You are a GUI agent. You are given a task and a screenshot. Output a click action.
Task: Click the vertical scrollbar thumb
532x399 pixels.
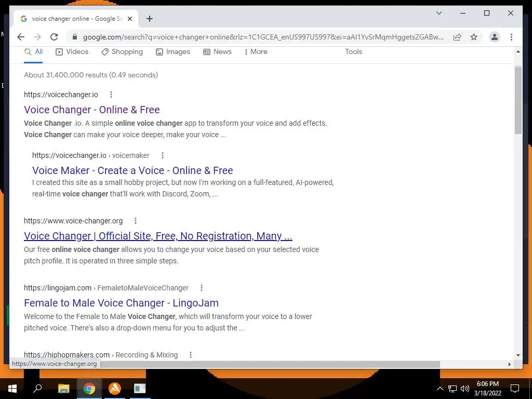pyautogui.click(x=518, y=100)
